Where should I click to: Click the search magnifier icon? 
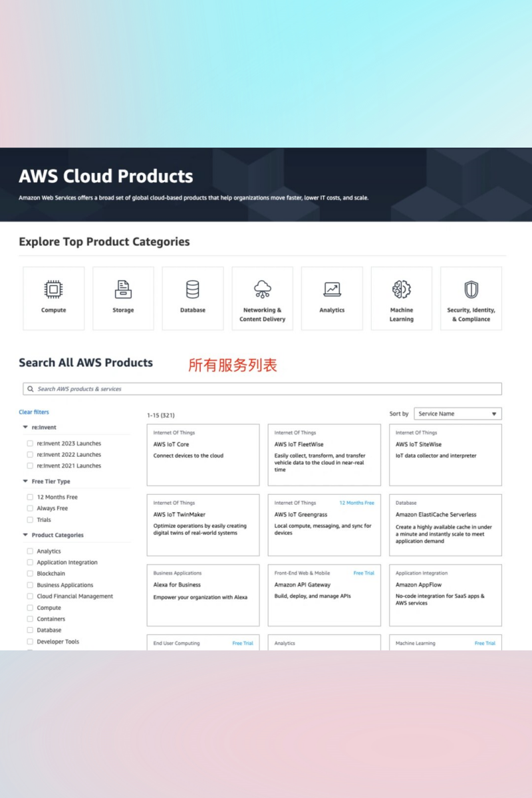[31, 389]
